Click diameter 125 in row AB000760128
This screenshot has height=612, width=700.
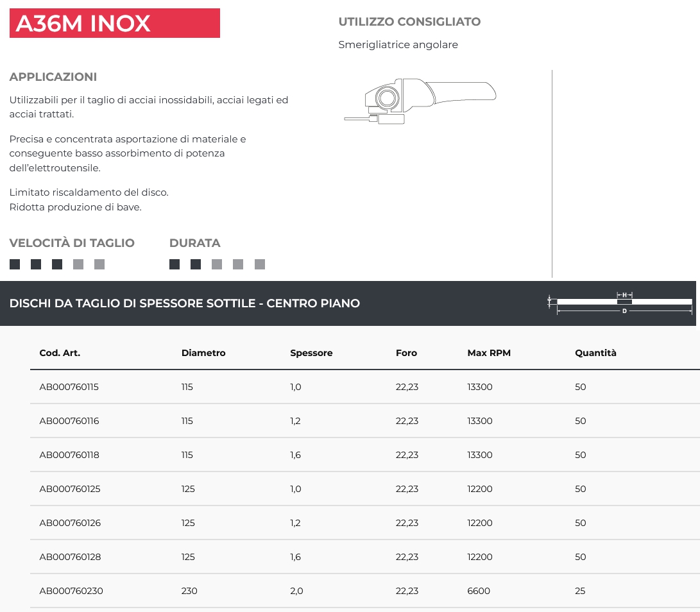(x=188, y=557)
